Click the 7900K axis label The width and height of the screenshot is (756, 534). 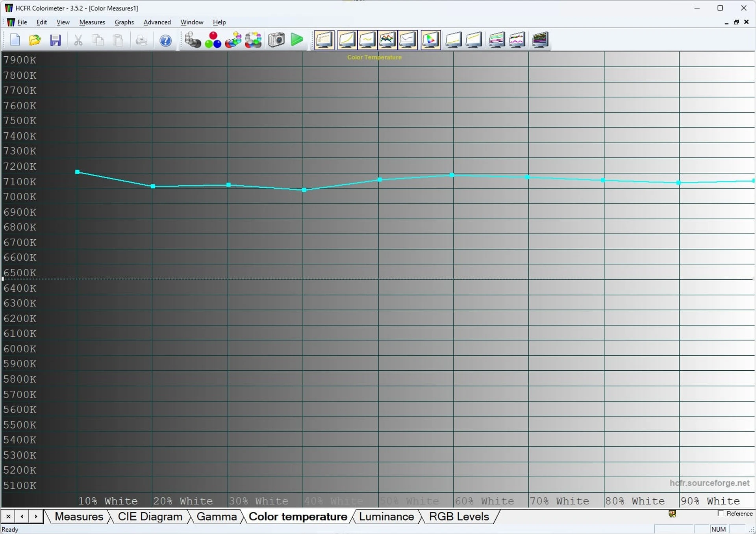[20, 60]
